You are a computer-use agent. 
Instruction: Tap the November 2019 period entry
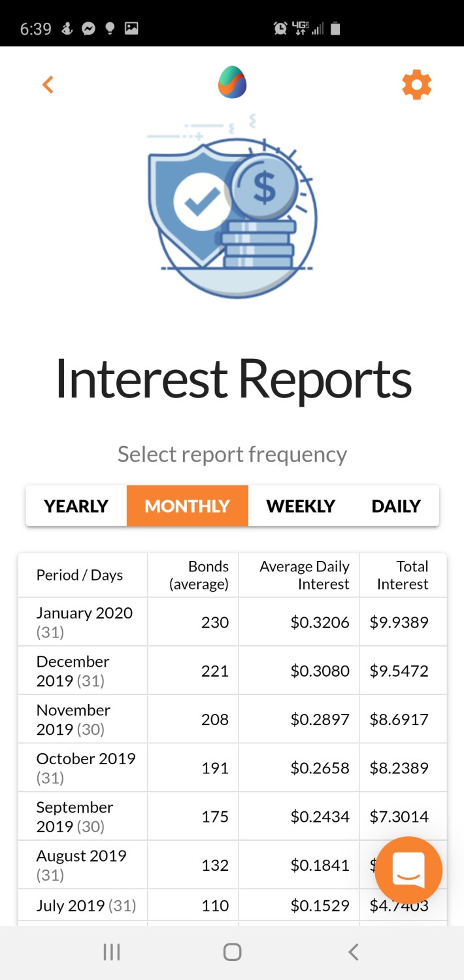pos(73,719)
